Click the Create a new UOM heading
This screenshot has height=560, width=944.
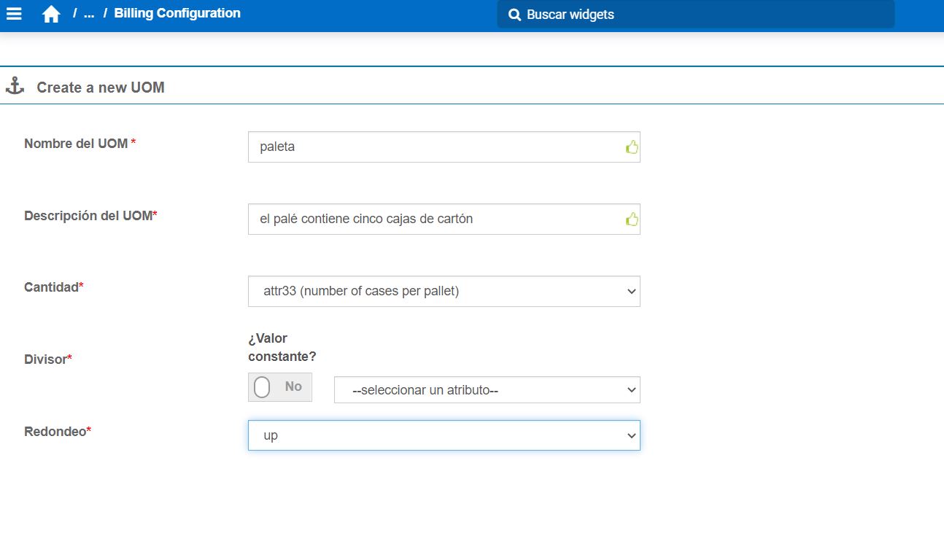pos(101,87)
